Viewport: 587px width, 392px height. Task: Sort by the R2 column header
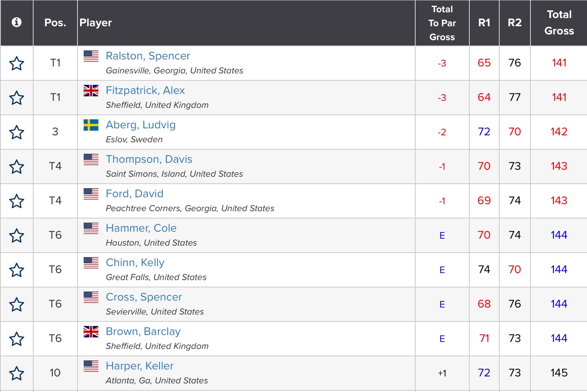(514, 23)
